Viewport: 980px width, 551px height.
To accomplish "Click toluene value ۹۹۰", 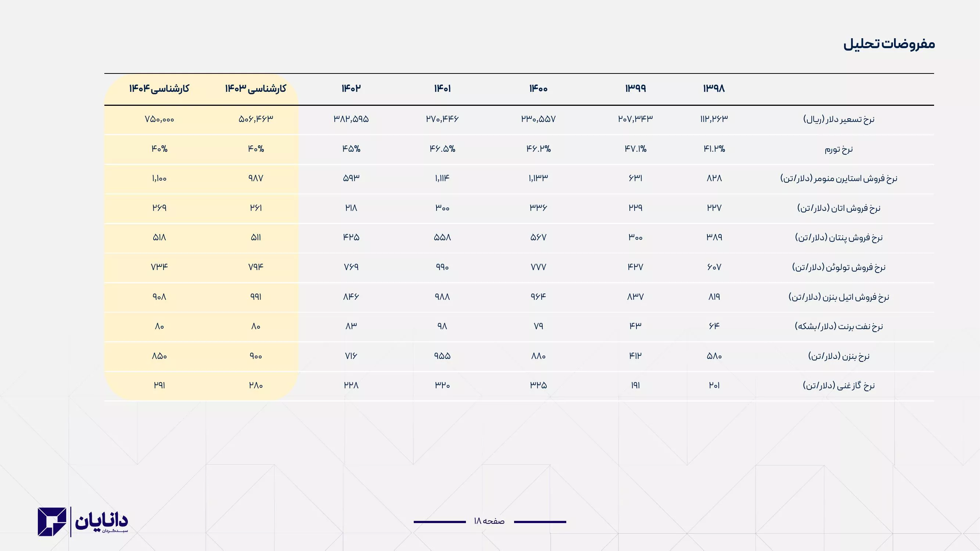I will pyautogui.click(x=442, y=267).
